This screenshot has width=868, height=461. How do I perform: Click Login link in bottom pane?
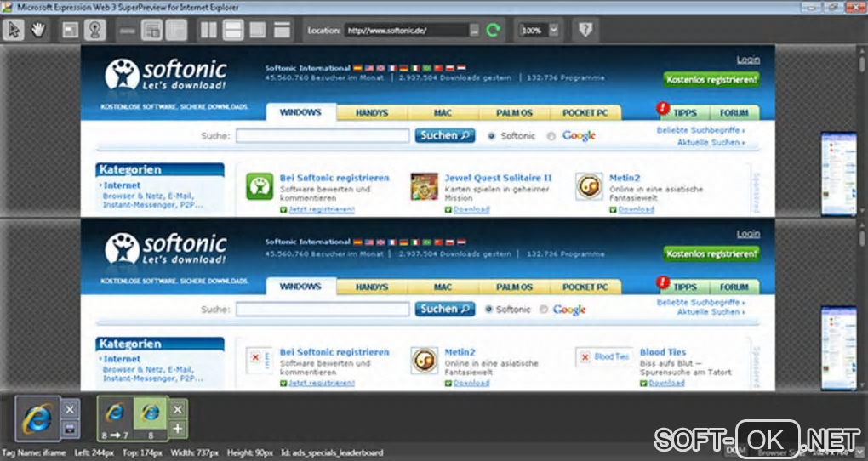748,234
